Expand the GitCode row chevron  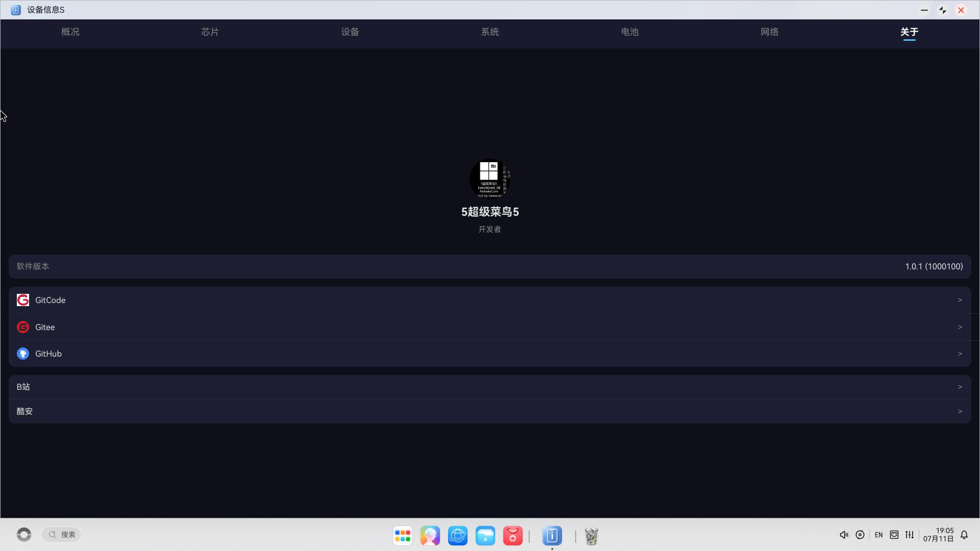click(960, 300)
